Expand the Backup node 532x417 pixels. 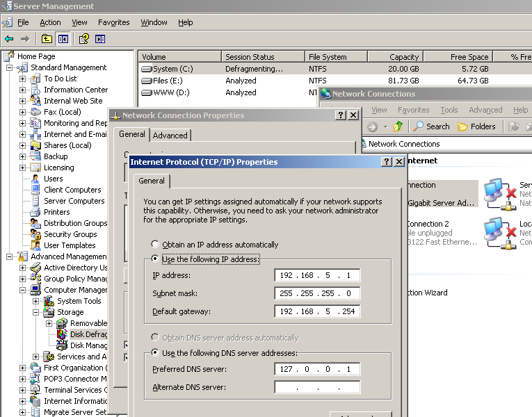pyautogui.click(x=22, y=156)
